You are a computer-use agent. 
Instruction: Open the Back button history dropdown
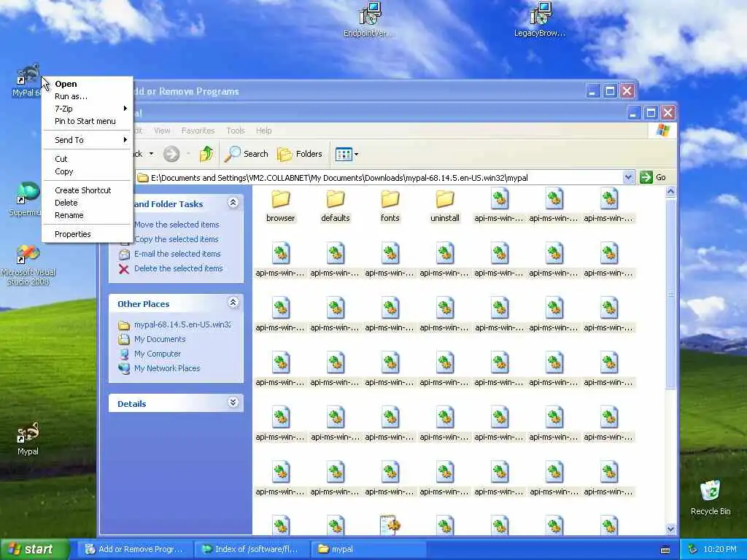click(x=151, y=154)
